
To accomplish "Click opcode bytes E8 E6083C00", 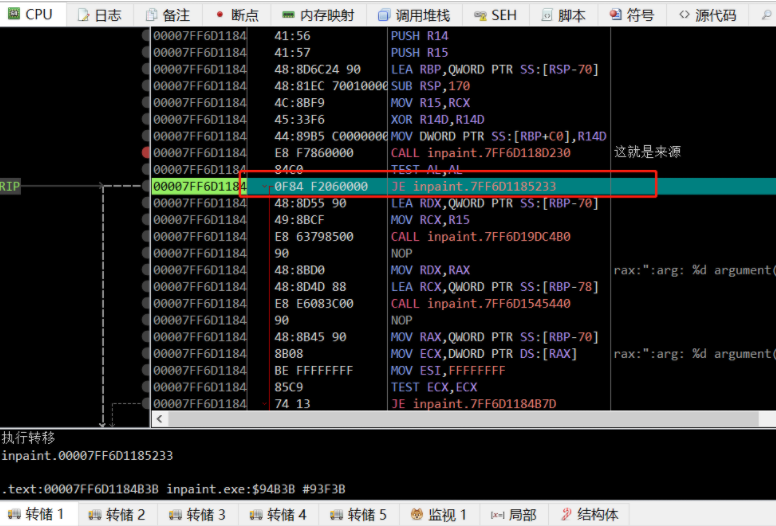I will point(314,304).
